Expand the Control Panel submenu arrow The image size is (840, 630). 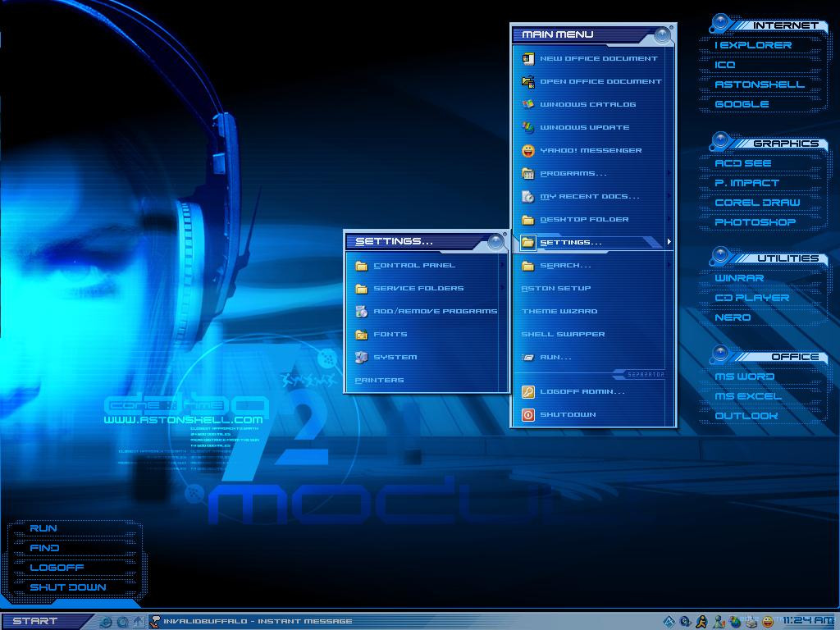502,265
